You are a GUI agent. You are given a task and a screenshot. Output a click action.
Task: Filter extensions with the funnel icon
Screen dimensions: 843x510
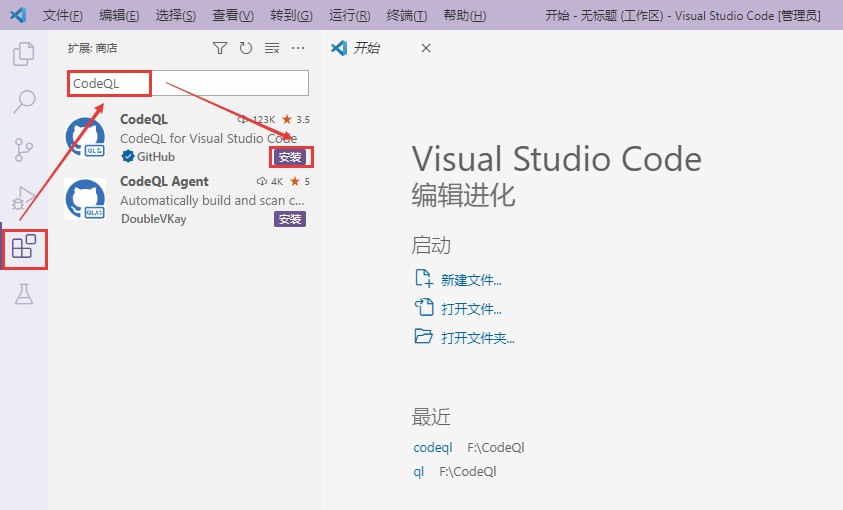point(220,48)
